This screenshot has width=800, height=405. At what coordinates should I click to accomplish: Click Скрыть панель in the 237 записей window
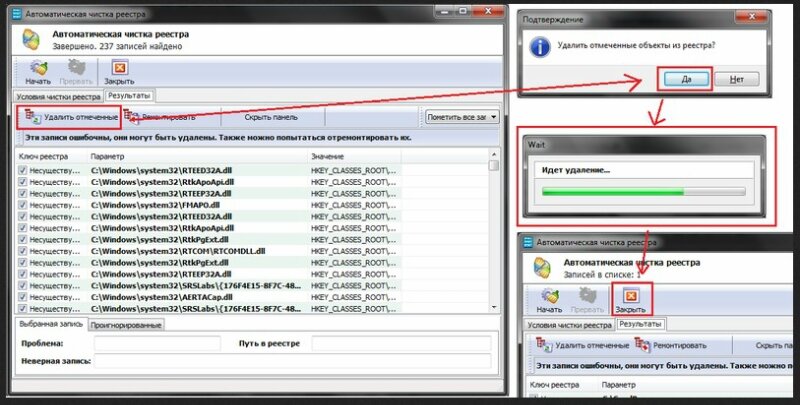tap(271, 117)
